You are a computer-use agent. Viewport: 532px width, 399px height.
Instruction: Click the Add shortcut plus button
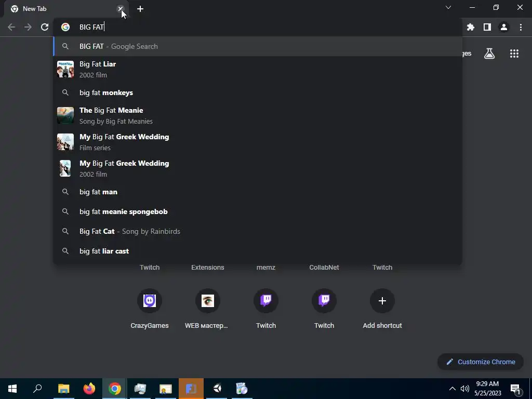pos(382,301)
